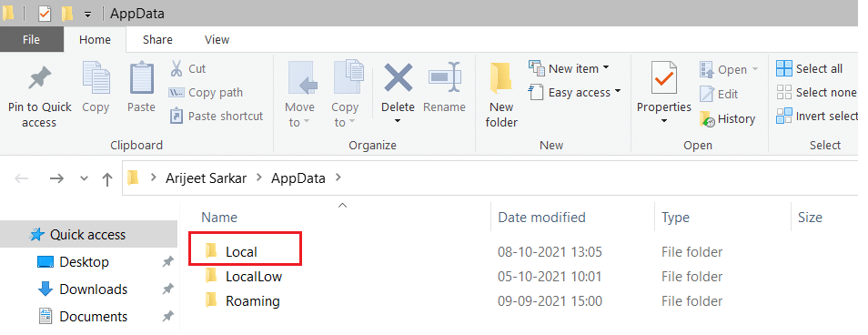Open the New item dropdown
Viewport: 868px width, 335px height.
point(569,68)
